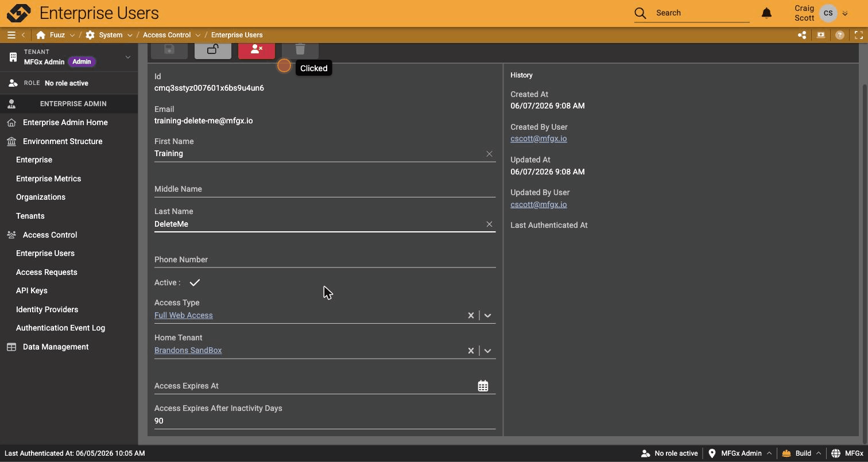The height and width of the screenshot is (462, 868).
Task: Click the Phone Number field
Action: click(x=325, y=260)
